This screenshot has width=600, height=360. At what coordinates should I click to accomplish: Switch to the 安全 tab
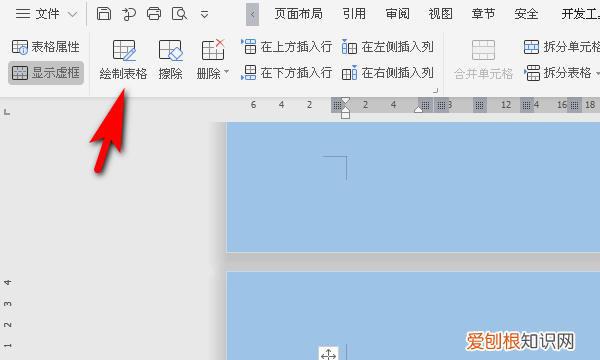[x=526, y=14]
